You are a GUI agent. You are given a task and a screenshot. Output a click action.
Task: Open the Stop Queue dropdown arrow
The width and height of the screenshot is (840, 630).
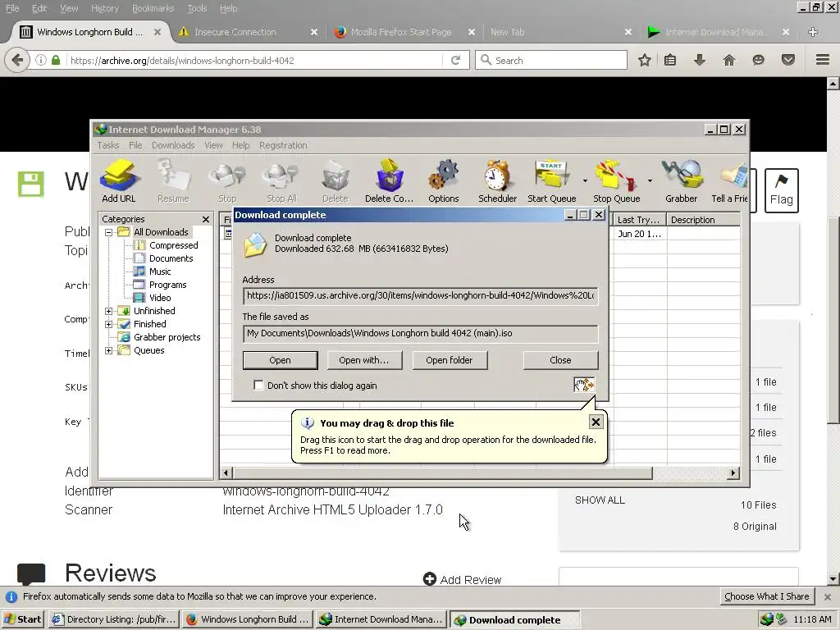[650, 181]
